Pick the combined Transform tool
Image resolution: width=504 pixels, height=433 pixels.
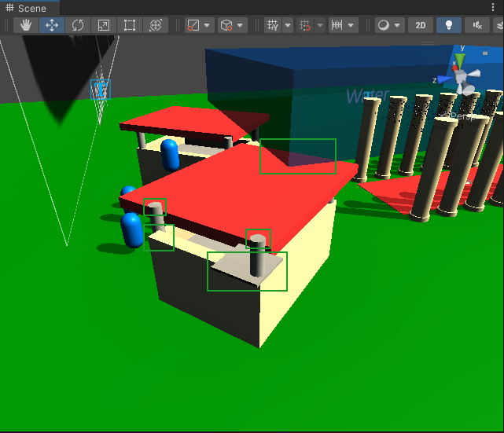click(156, 25)
